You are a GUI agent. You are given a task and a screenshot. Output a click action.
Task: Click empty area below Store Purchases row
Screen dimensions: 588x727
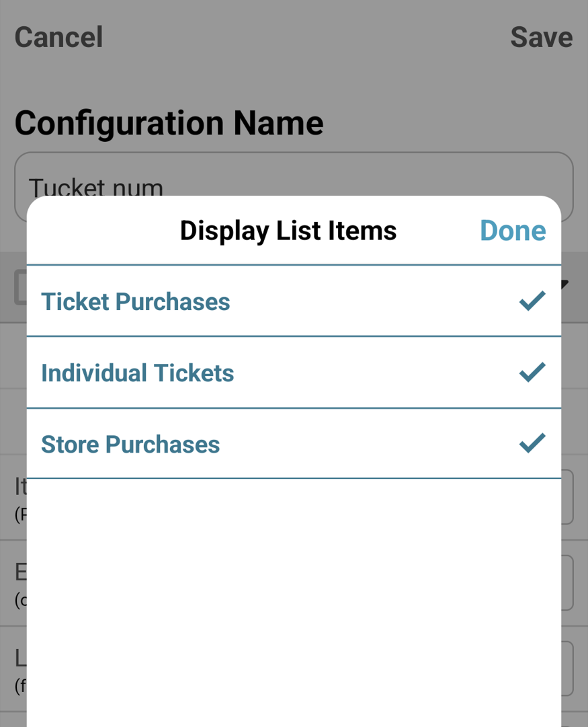point(294,603)
